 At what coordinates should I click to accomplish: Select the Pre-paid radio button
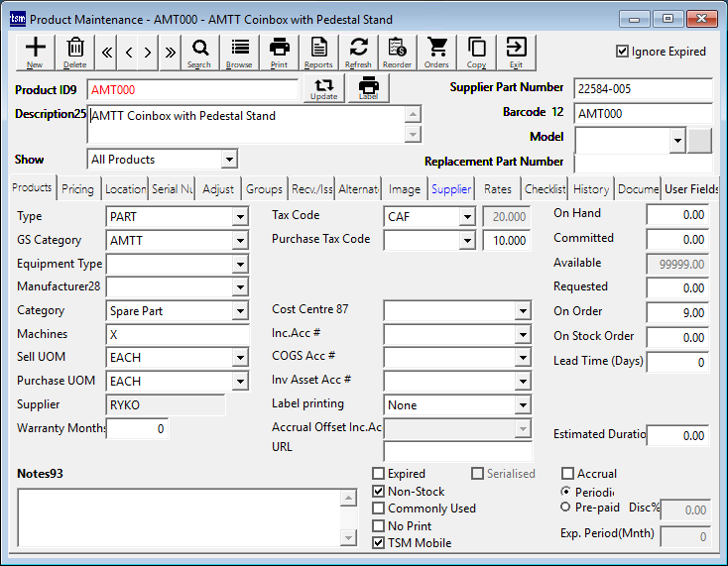tap(565, 508)
